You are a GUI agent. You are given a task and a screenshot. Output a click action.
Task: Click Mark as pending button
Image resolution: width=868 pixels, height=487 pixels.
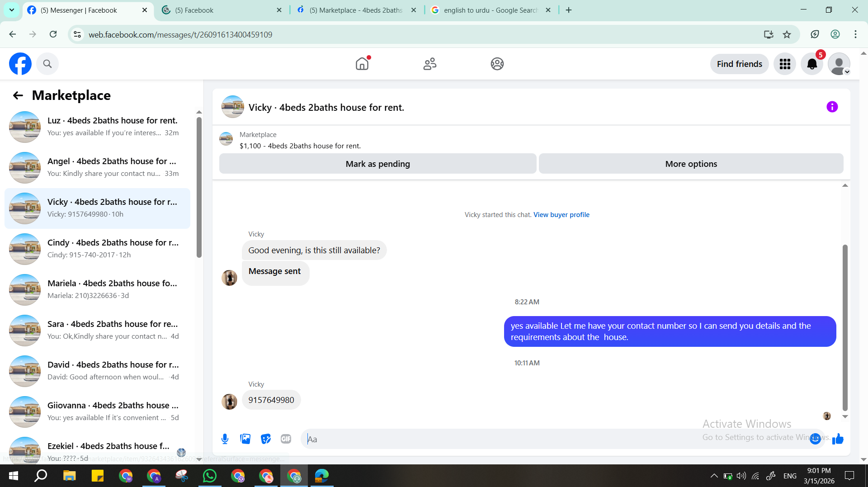378,164
